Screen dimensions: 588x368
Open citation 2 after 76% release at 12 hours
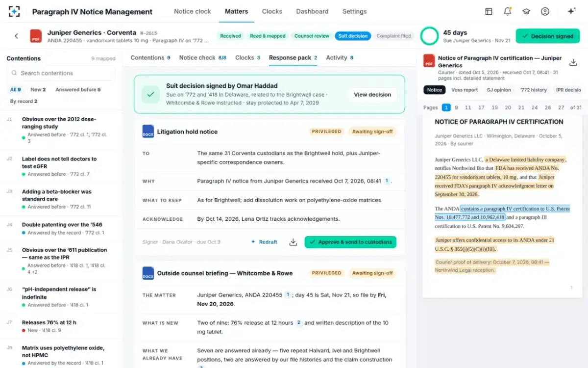(x=298, y=322)
